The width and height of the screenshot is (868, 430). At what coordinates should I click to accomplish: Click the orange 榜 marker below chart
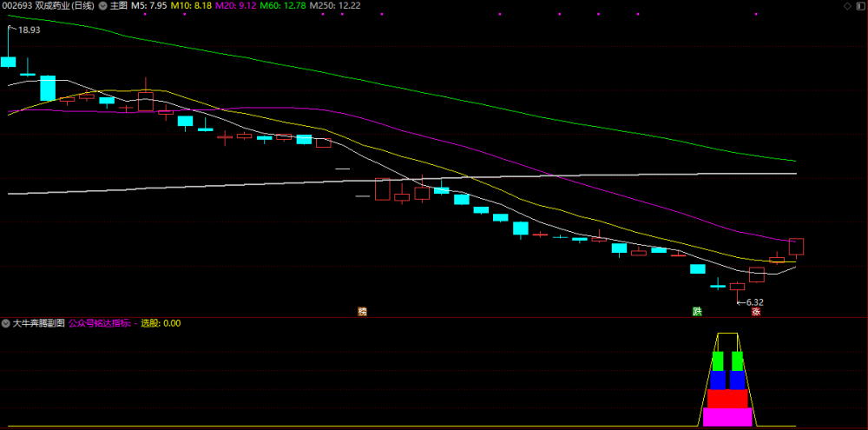(x=363, y=312)
